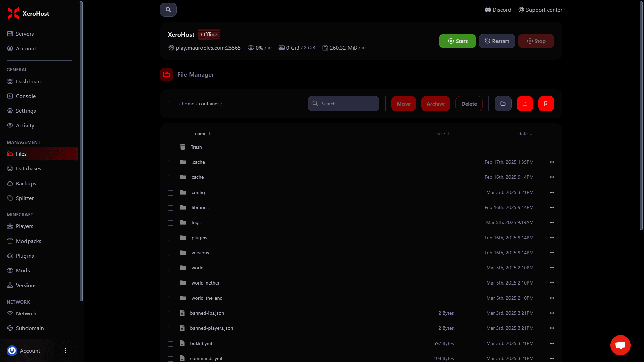
Task: Open options menu for plugins folder
Action: tap(552, 238)
